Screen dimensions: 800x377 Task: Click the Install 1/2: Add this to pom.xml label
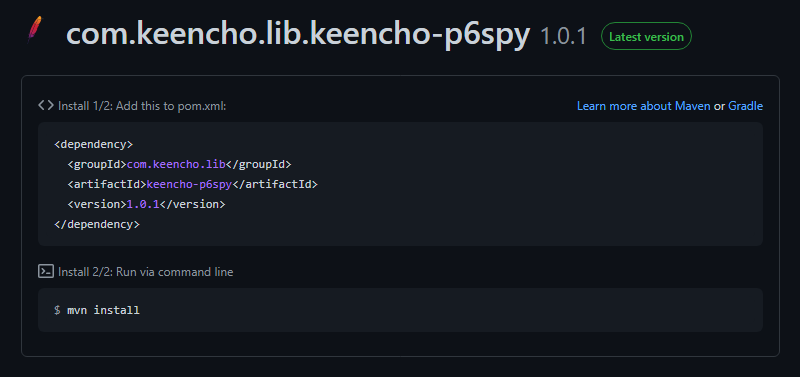tap(142, 106)
